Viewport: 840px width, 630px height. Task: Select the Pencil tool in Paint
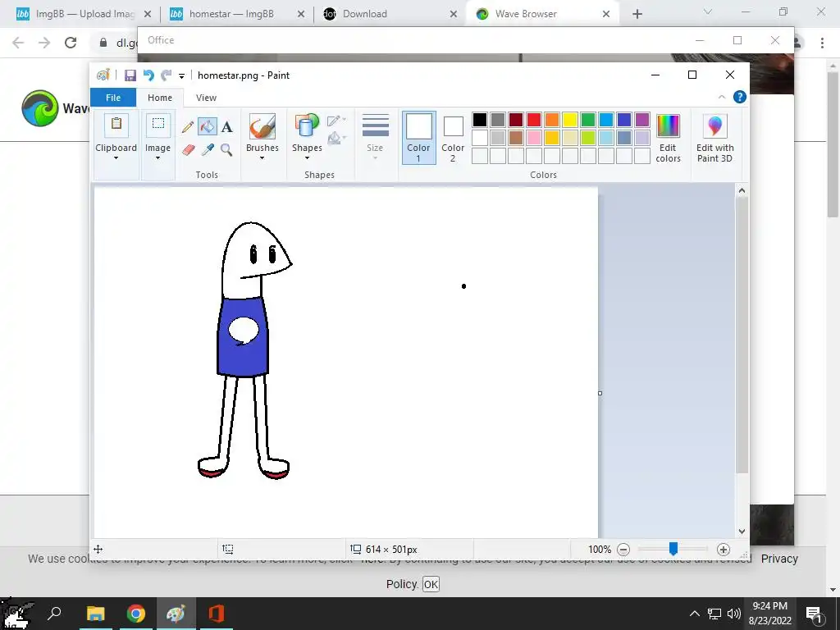pyautogui.click(x=188, y=127)
